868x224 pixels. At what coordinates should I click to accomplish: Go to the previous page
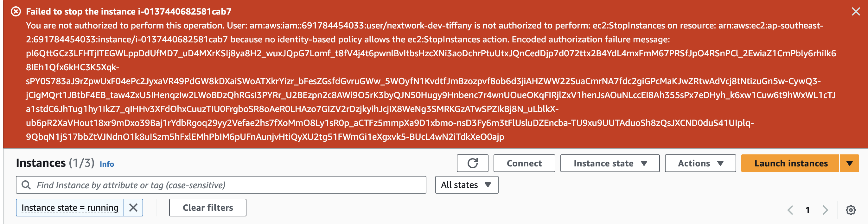coord(790,210)
